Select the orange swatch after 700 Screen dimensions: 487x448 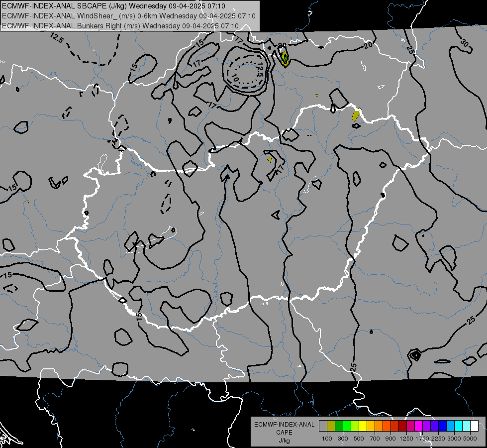379,426
